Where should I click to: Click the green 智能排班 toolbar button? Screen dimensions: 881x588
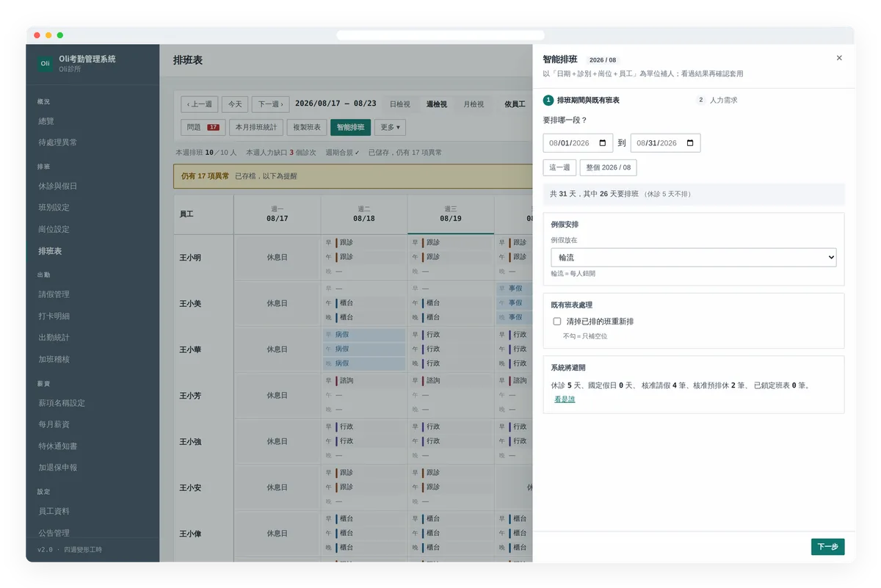tap(350, 127)
